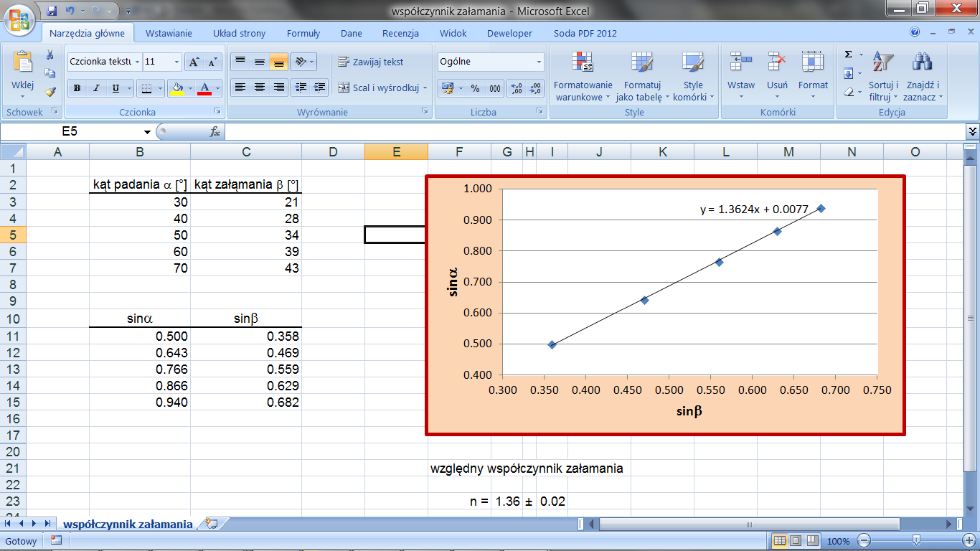
Task: Click the Clear eraser icon
Action: pos(849,92)
